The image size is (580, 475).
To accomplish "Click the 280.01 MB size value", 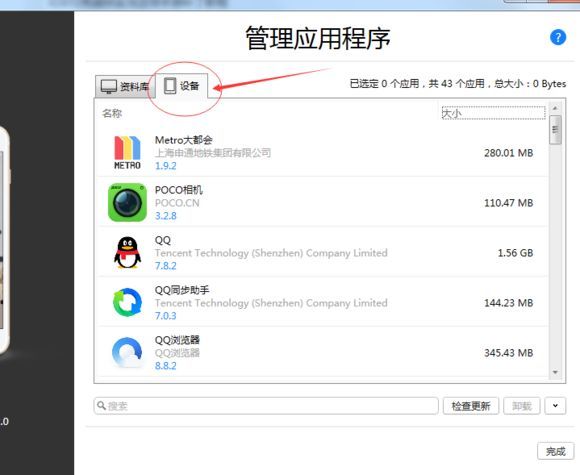I will (509, 153).
